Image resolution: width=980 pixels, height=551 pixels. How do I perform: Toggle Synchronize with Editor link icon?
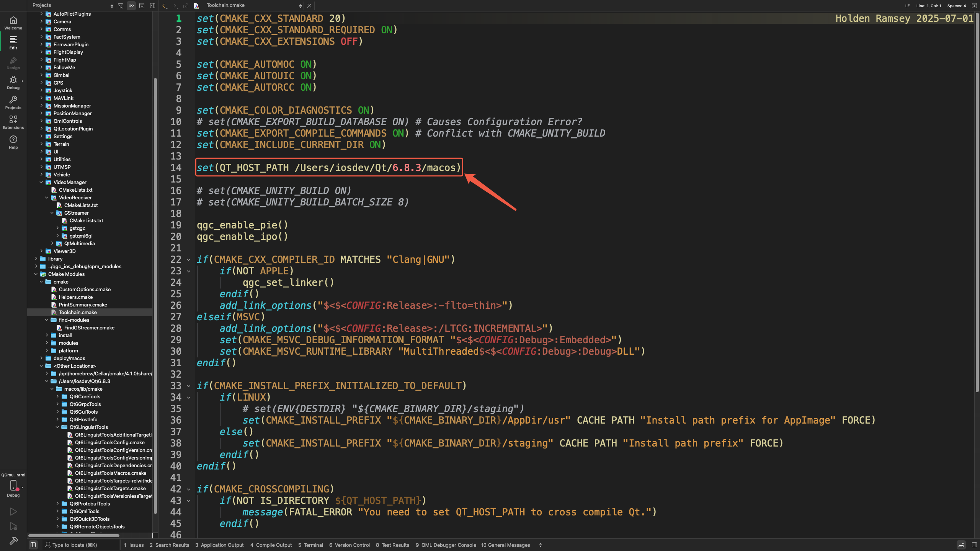pyautogui.click(x=131, y=6)
